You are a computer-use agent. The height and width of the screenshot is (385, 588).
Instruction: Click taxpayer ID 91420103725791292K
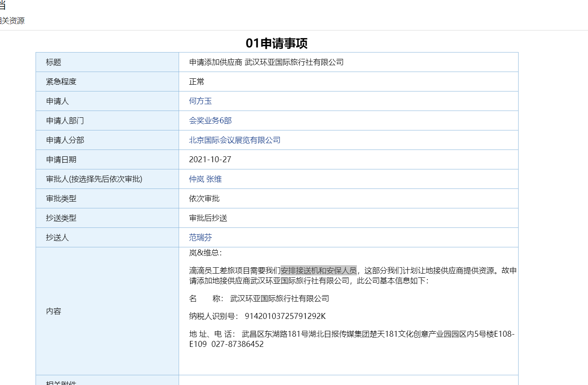(x=285, y=316)
